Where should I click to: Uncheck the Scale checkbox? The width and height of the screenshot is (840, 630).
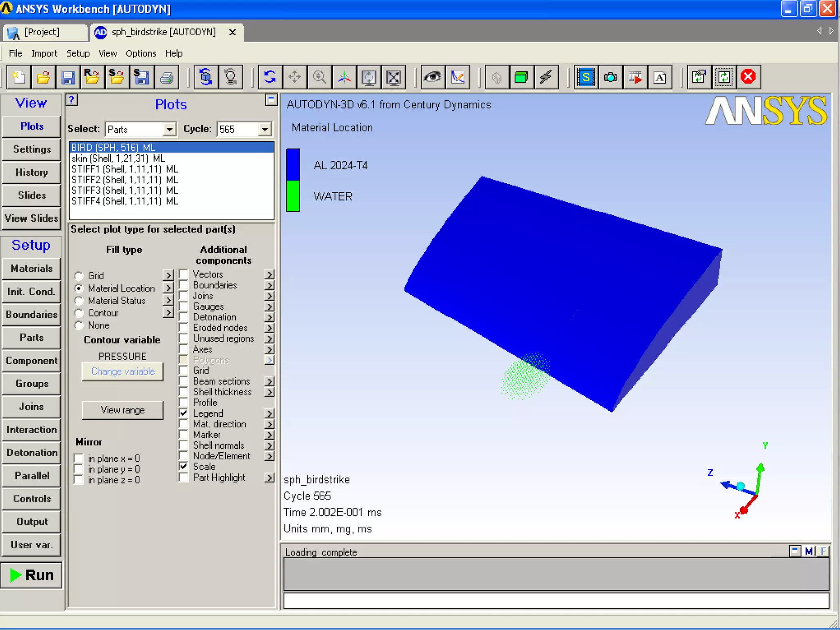(184, 466)
